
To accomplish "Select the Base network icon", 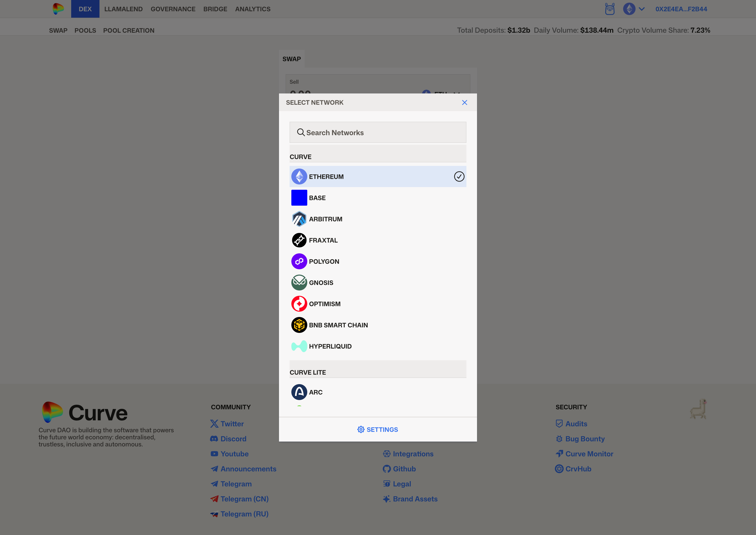I will [299, 198].
